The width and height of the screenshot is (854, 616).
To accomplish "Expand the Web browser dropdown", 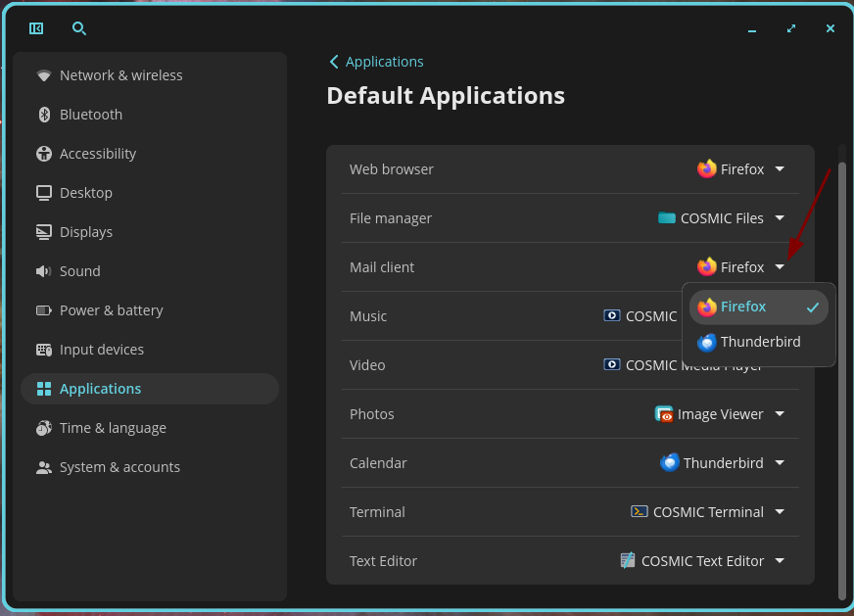I will [x=780, y=168].
